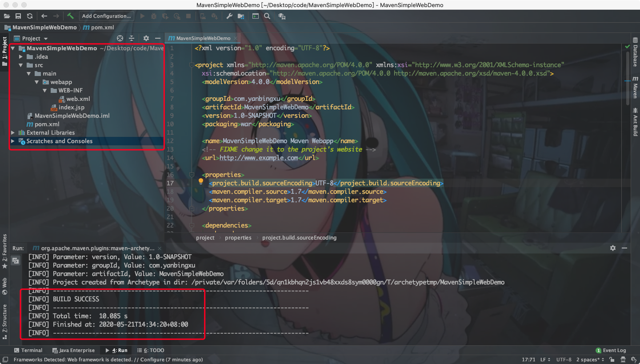Hide the Project panel with minus icon

point(157,38)
